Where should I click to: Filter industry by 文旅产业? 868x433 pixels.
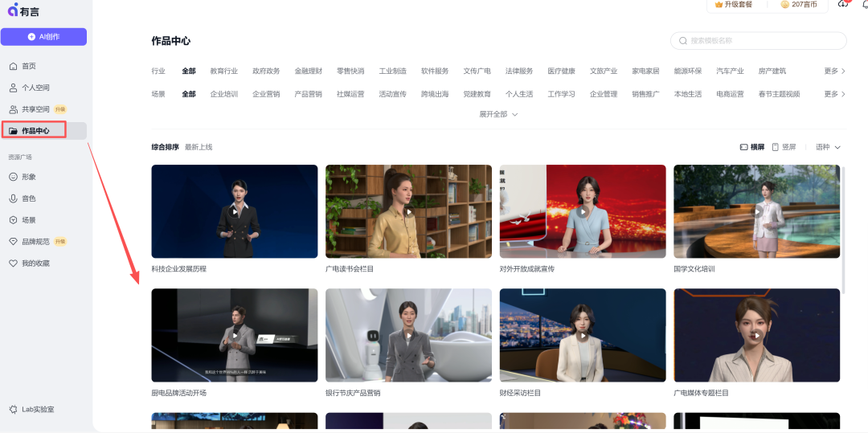[604, 71]
